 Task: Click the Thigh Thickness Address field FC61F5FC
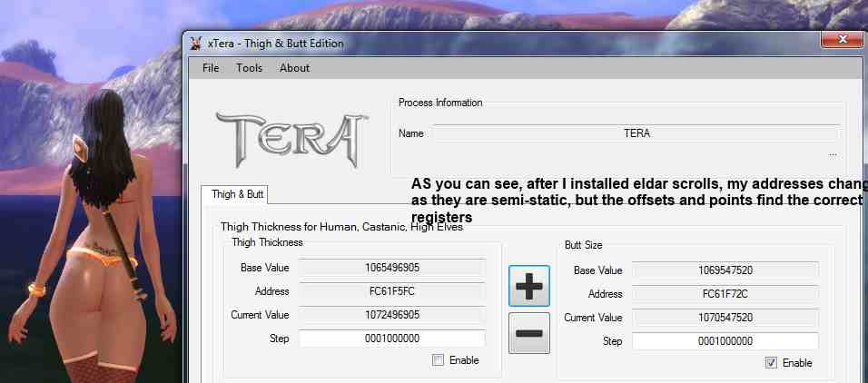[392, 291]
